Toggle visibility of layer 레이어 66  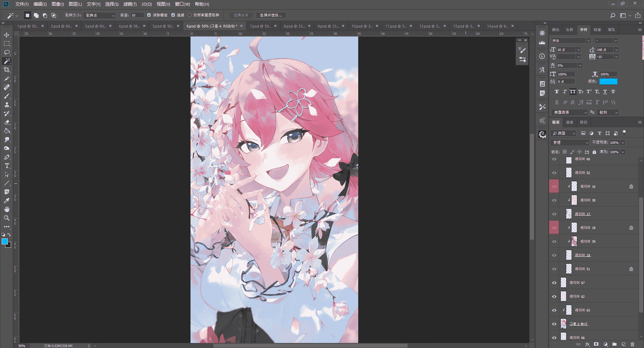click(554, 338)
